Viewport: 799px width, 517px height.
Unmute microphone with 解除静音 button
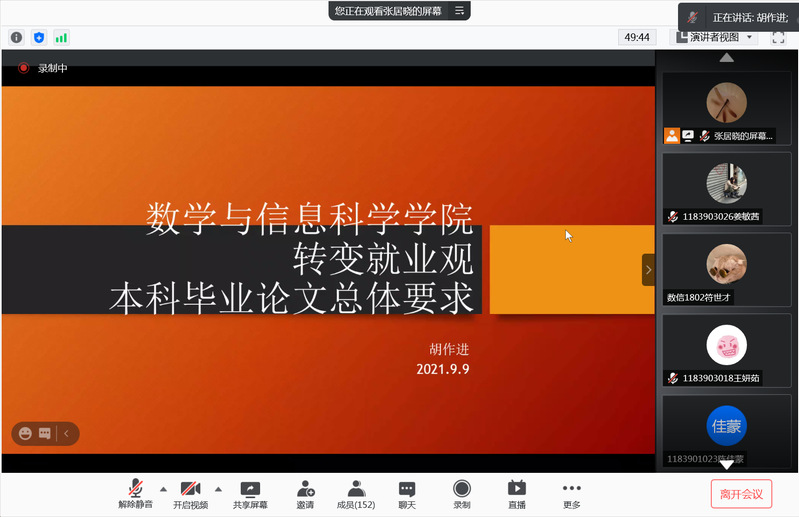(135, 493)
